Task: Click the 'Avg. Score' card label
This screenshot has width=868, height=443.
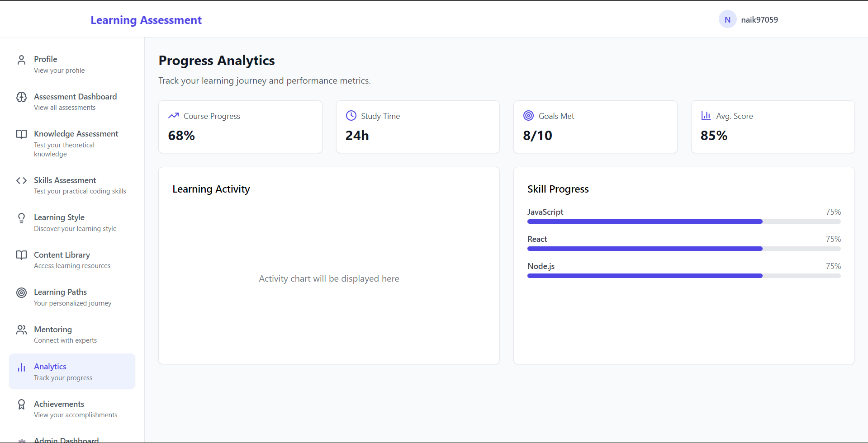Action: (735, 116)
